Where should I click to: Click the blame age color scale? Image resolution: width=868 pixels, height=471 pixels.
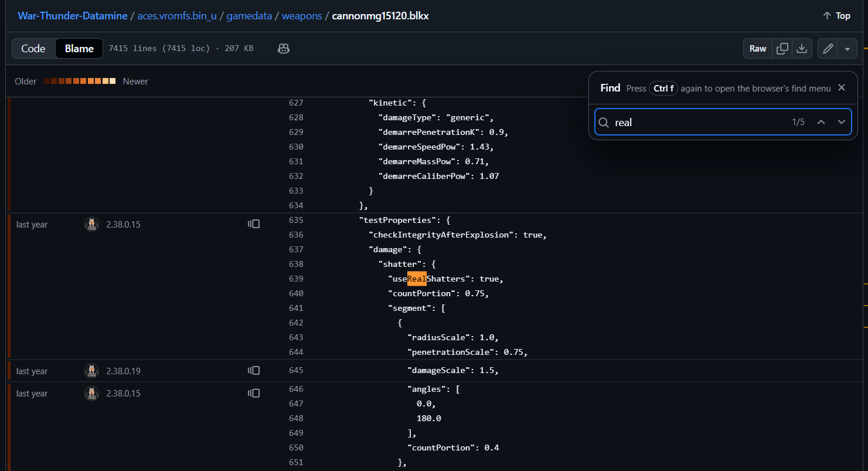(x=80, y=82)
